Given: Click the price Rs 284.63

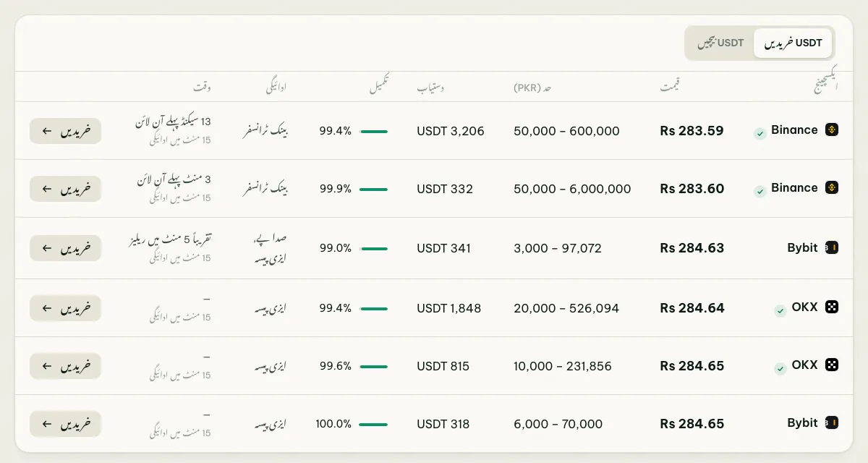Looking at the screenshot, I should [692, 248].
